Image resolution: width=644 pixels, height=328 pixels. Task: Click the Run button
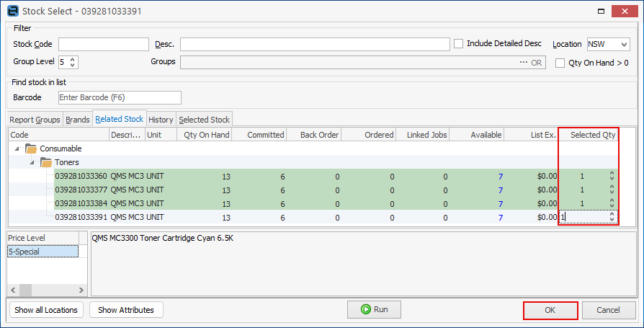374,309
